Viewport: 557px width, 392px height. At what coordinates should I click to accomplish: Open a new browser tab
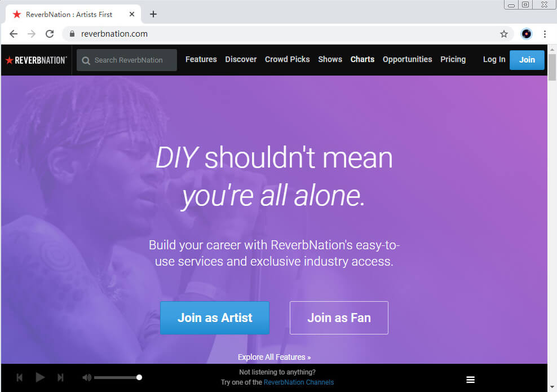(153, 14)
